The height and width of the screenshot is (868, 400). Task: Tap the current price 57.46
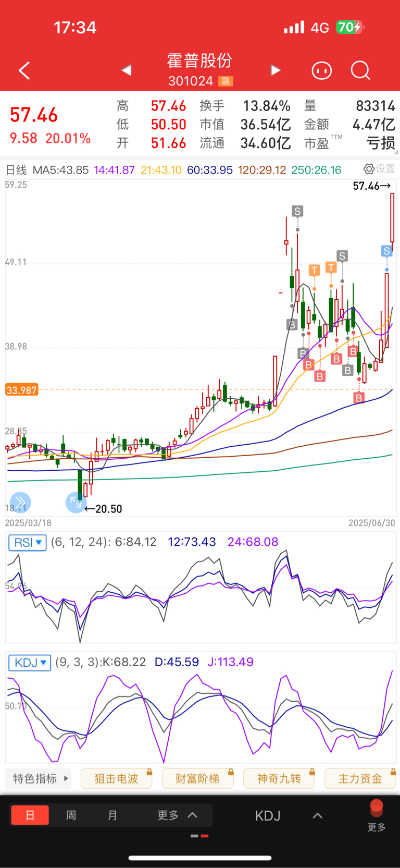pos(34,115)
